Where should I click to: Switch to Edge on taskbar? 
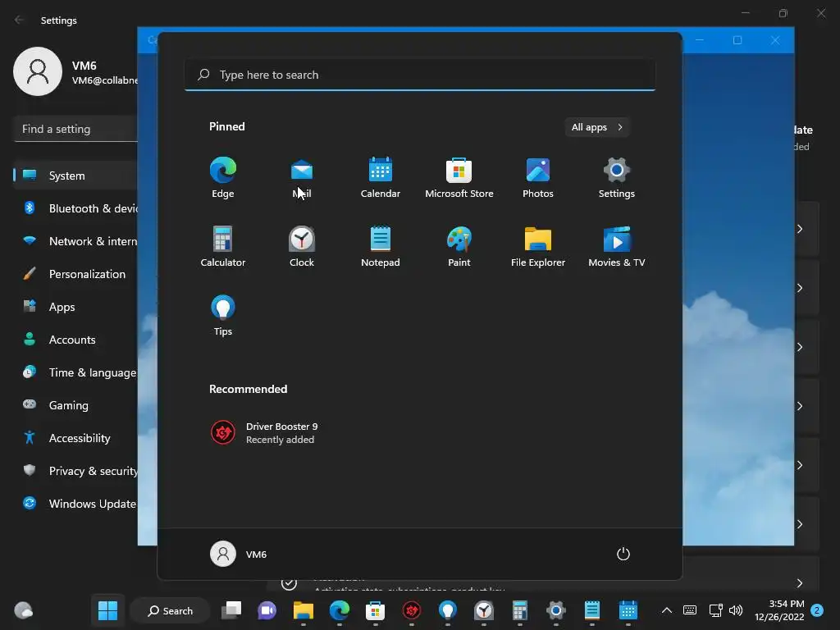point(339,610)
